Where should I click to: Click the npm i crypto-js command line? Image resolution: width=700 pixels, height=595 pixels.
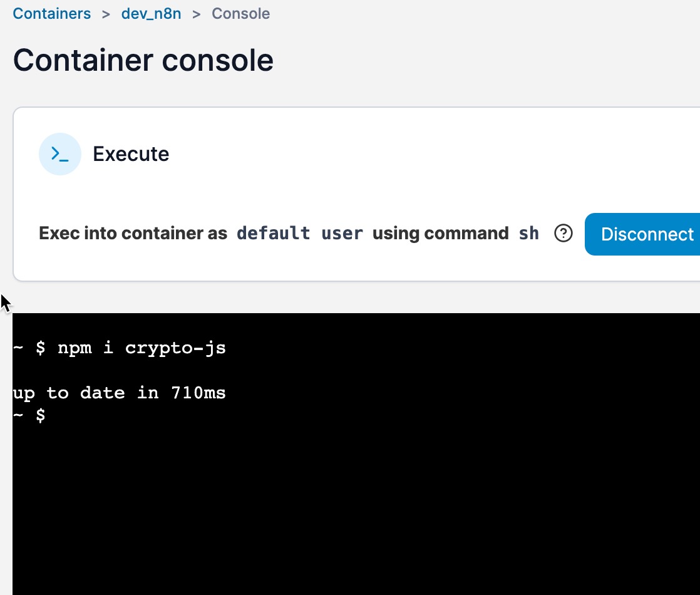[x=119, y=348]
